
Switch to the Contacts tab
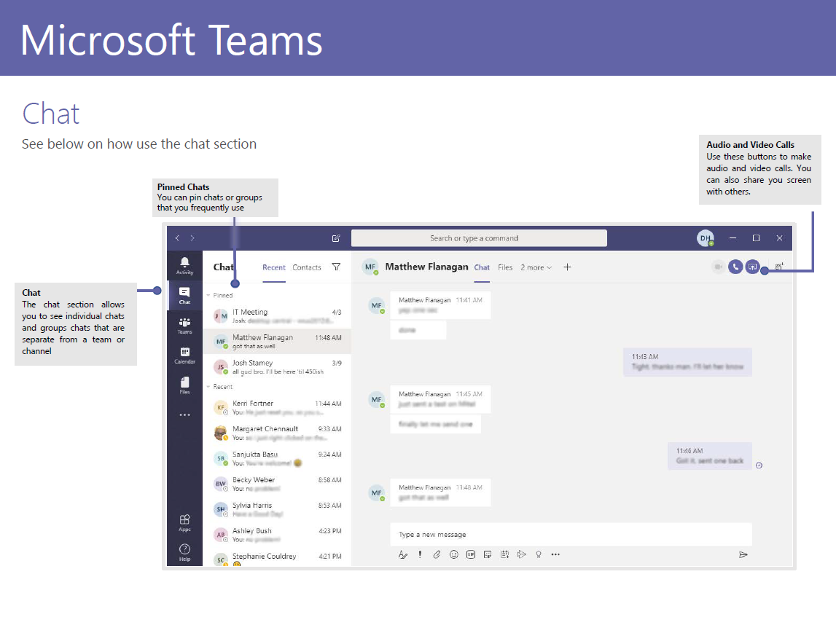click(x=307, y=267)
